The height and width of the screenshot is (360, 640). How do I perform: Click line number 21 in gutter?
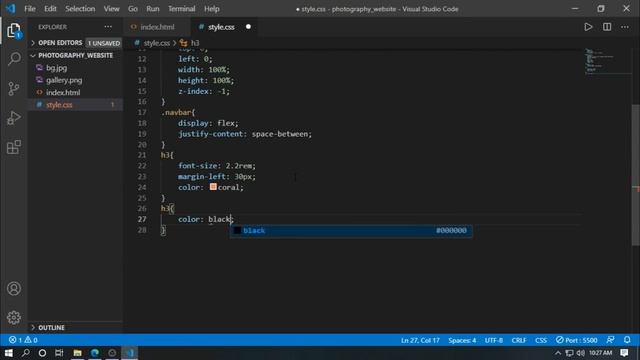pyautogui.click(x=142, y=155)
